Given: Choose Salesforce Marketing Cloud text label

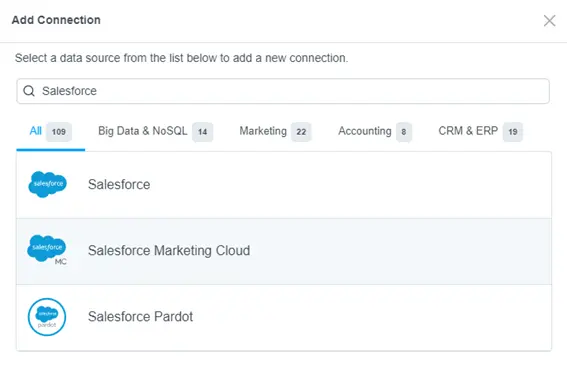Looking at the screenshot, I should coord(169,250).
